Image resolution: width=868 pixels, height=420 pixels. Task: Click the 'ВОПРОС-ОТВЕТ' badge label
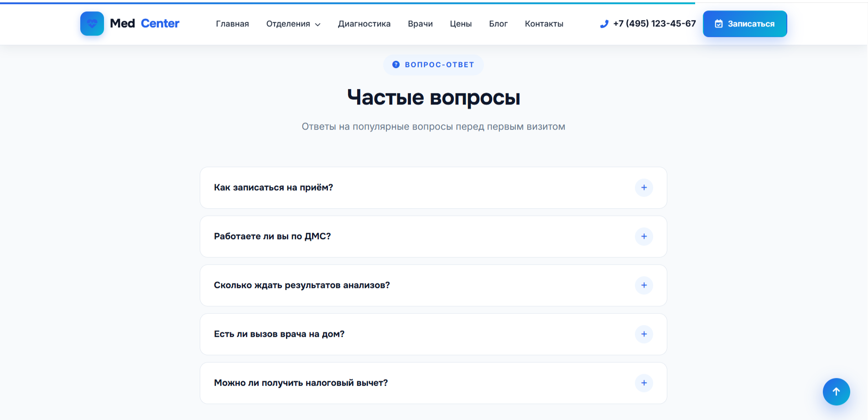point(440,65)
